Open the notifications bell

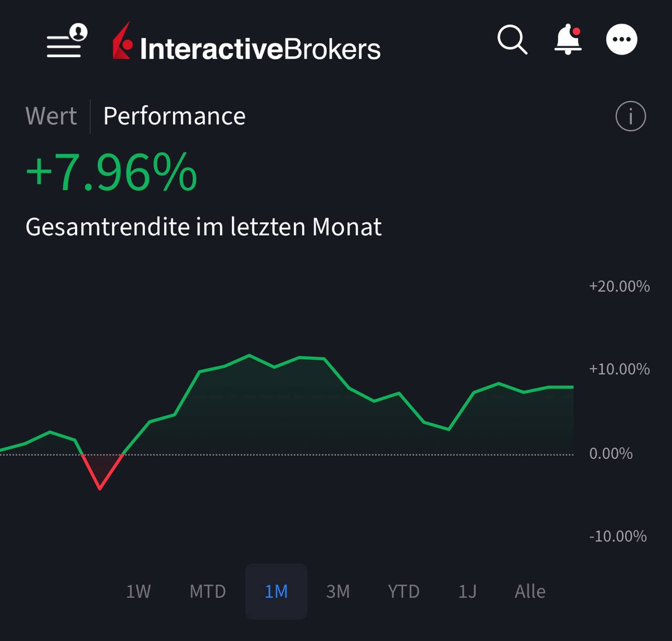[568, 39]
